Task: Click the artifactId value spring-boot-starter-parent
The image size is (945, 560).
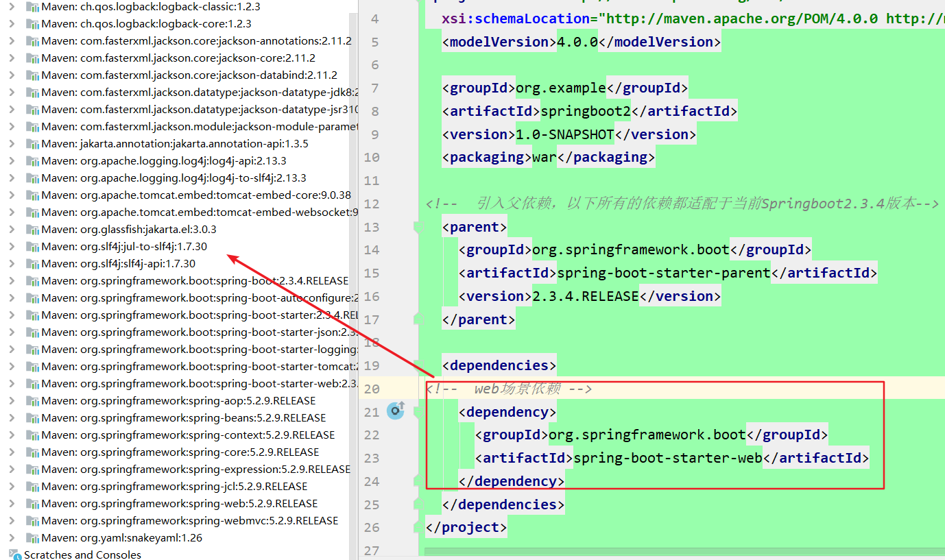Action: 664,273
